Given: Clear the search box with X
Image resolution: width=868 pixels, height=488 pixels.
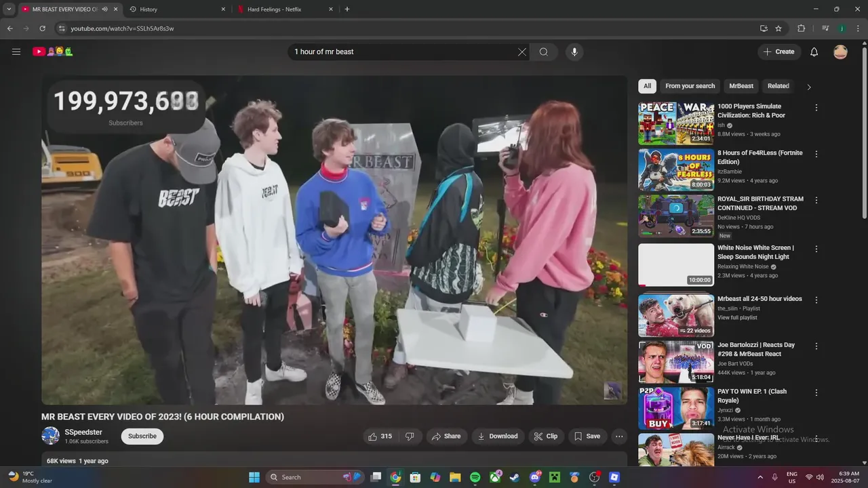Looking at the screenshot, I should [x=522, y=52].
